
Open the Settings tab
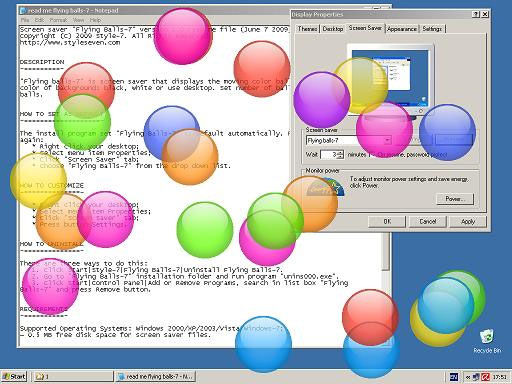[432, 29]
